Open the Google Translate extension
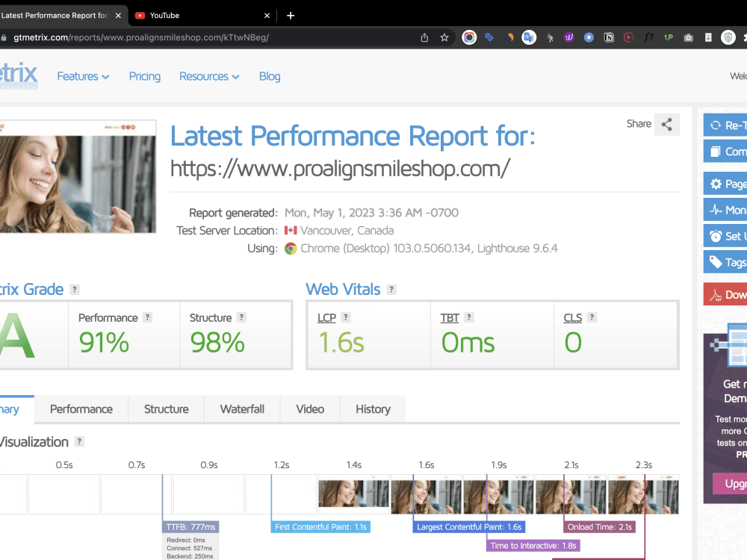747x560 pixels. 529,37
